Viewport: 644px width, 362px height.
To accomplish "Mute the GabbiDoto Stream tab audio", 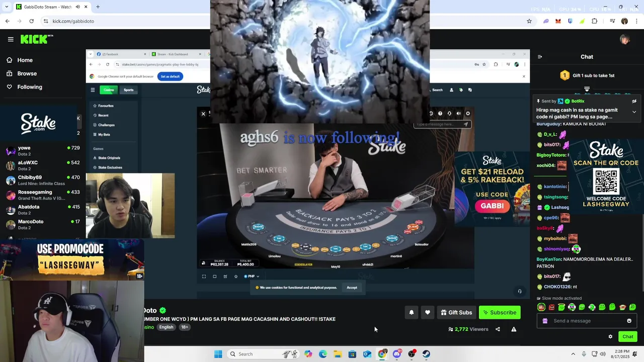I will 77,7.
